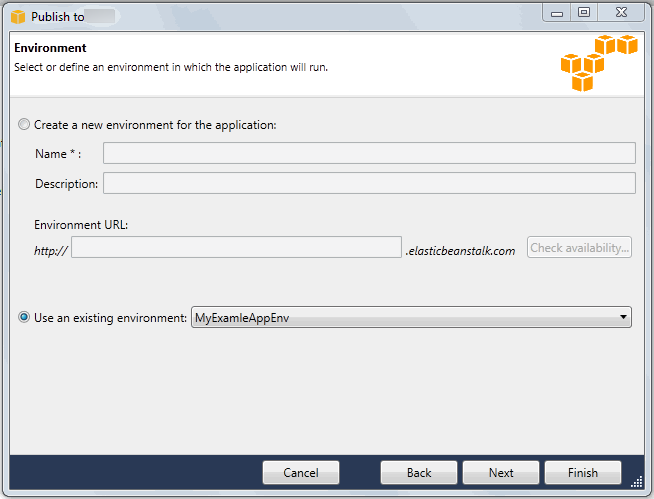Click the orange cube icon in title bar
Viewport: 654px width, 499px height.
click(x=17, y=16)
